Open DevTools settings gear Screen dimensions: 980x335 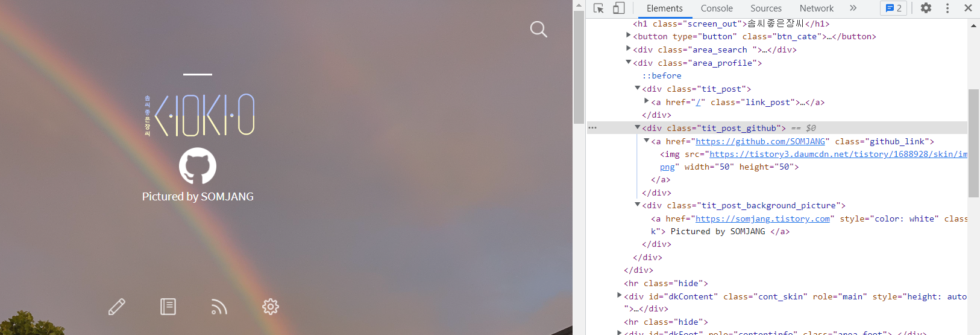click(926, 8)
